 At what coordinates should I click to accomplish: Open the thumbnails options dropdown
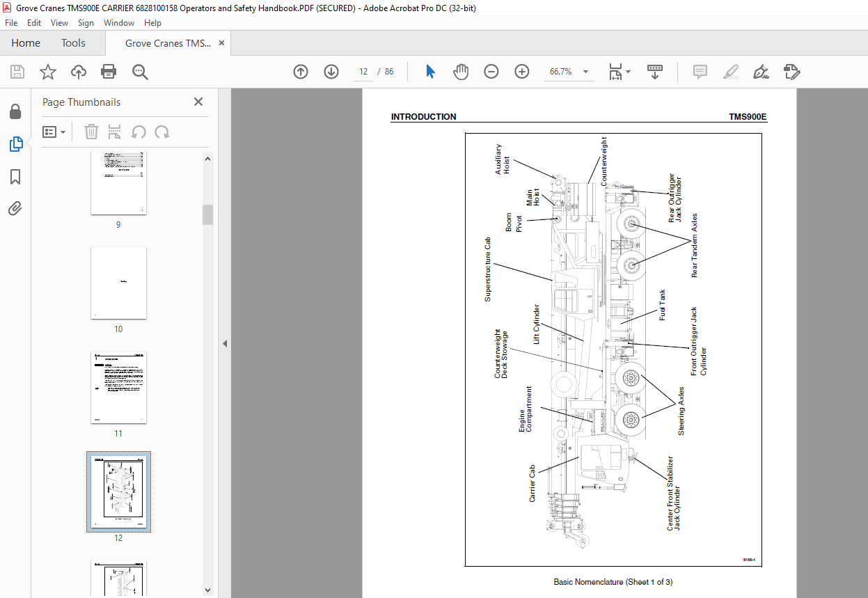(54, 132)
